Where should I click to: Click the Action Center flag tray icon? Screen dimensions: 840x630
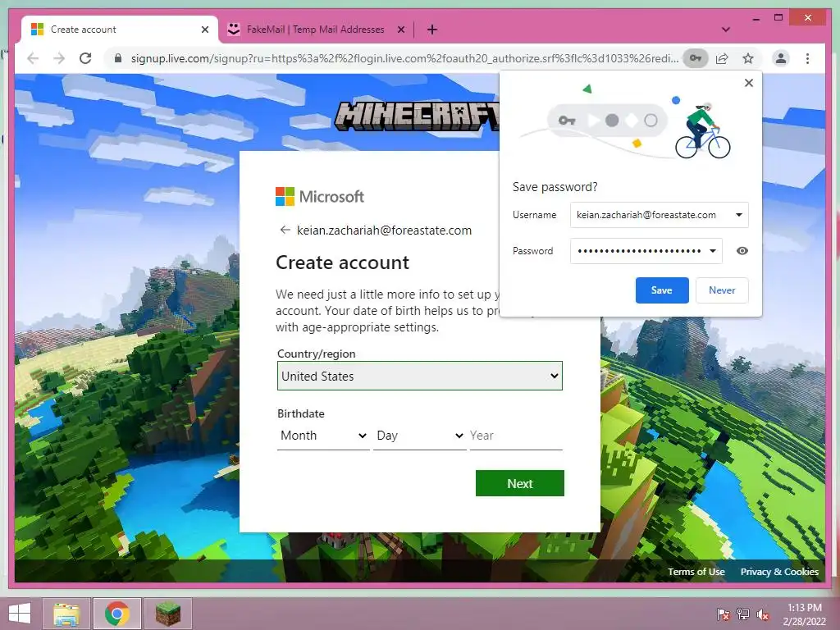coord(723,614)
